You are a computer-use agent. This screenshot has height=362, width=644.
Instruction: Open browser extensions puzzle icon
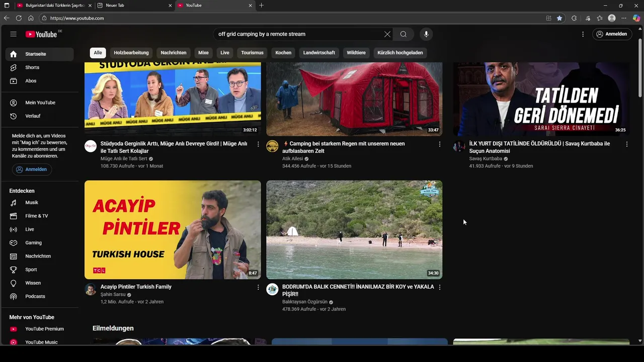[x=574, y=18]
